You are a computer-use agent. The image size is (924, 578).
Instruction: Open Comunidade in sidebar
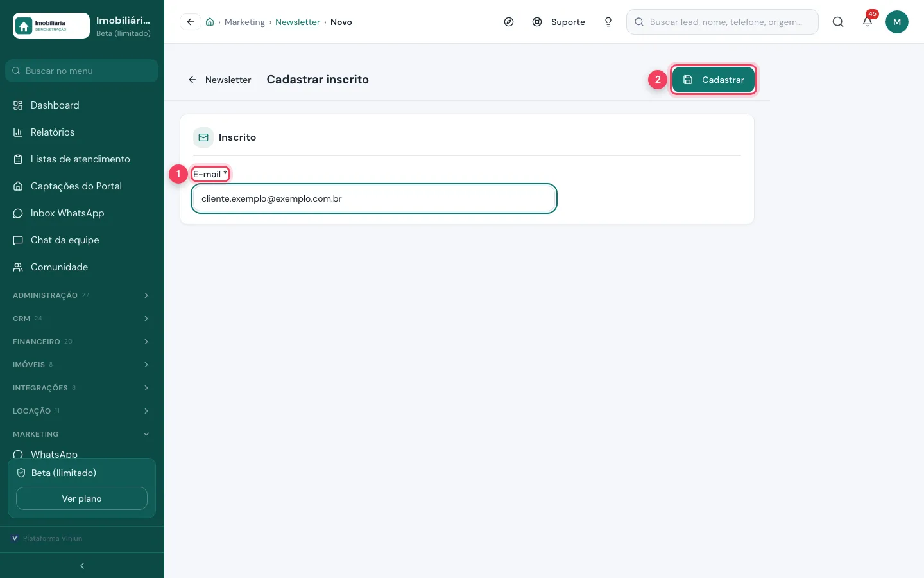click(x=81, y=267)
